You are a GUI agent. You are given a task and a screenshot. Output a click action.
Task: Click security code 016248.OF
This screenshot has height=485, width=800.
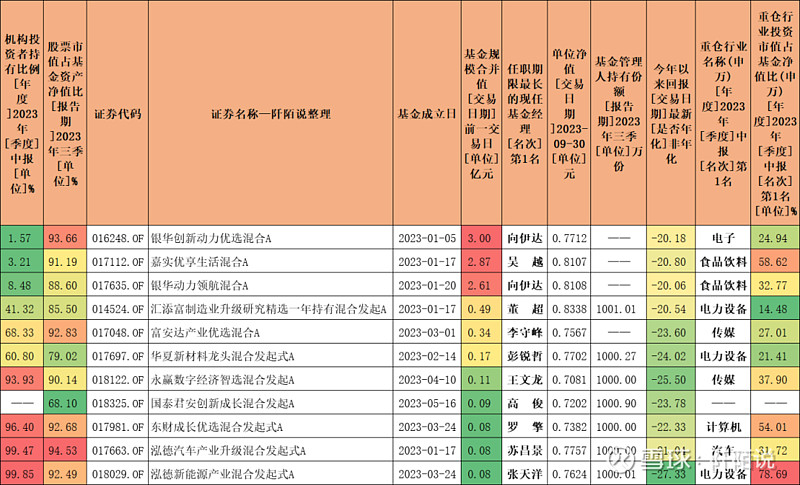pyautogui.click(x=118, y=238)
